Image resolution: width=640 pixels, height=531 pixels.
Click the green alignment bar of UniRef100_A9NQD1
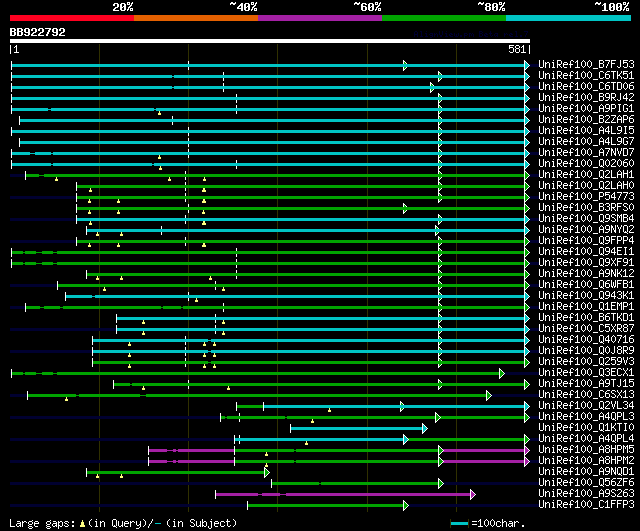tap(176, 472)
